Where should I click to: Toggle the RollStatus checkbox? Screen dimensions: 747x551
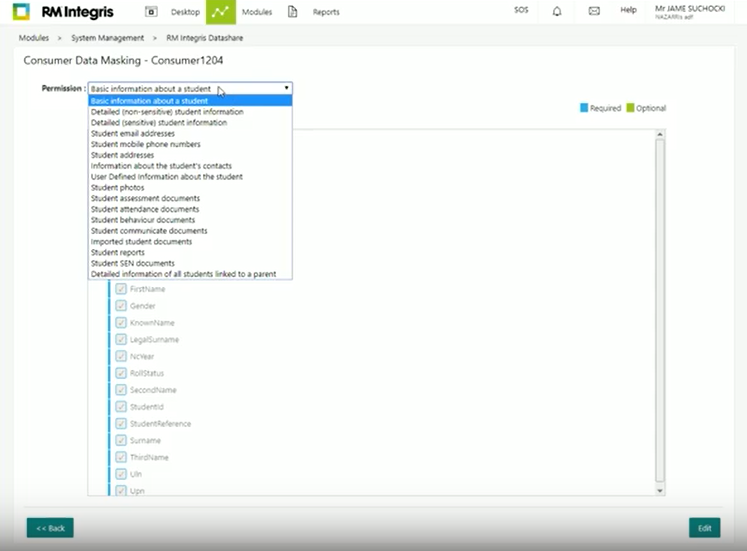point(121,373)
